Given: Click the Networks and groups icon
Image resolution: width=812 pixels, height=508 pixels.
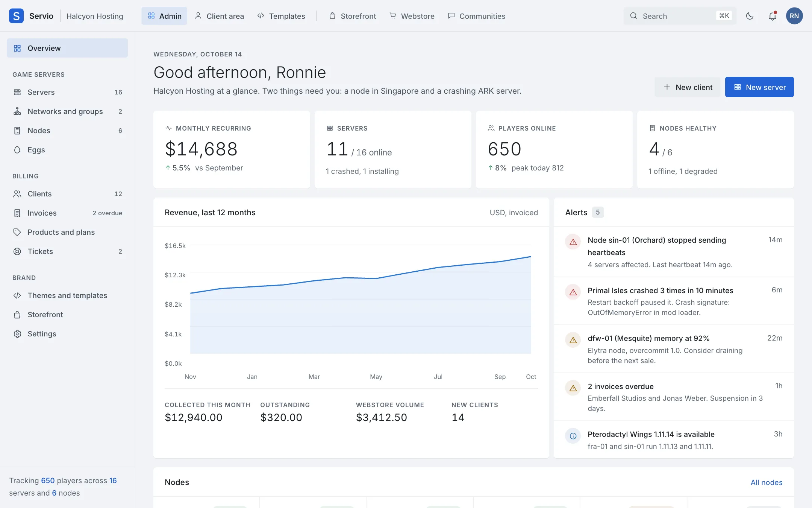Looking at the screenshot, I should [17, 111].
